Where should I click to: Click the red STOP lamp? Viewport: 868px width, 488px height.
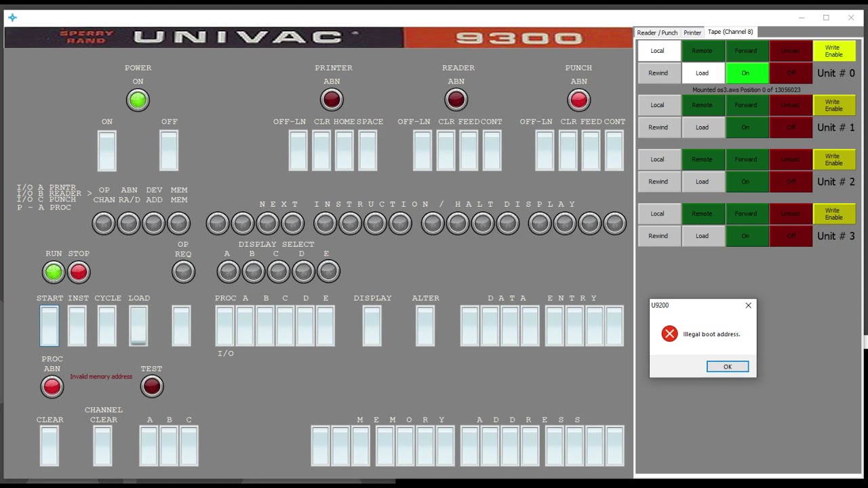[79, 272]
